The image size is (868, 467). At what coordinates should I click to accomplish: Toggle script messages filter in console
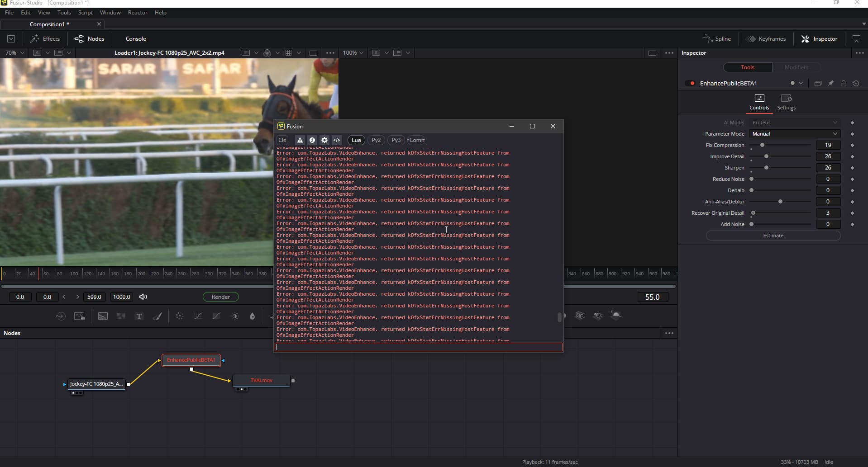point(337,140)
